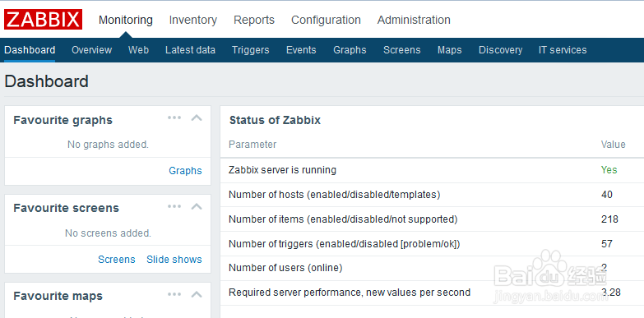
Task: Switch to the Latest data tab
Action: coord(190,50)
